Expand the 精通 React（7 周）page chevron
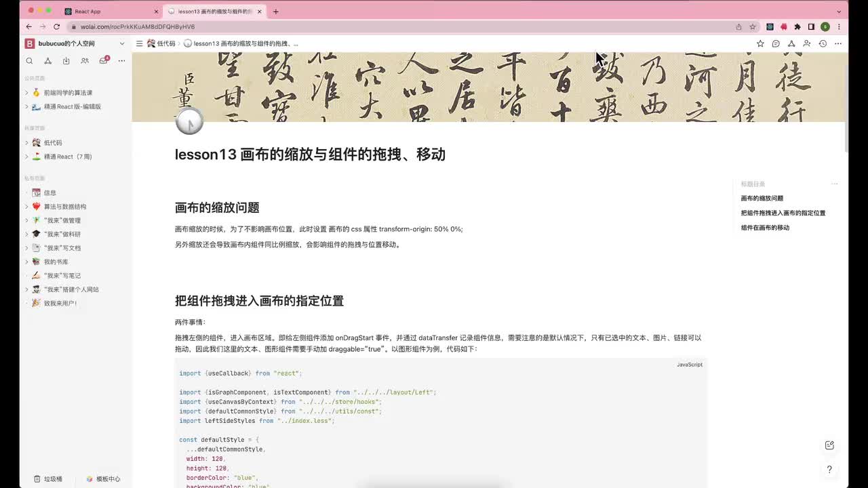This screenshot has width=868, height=488. point(26,157)
